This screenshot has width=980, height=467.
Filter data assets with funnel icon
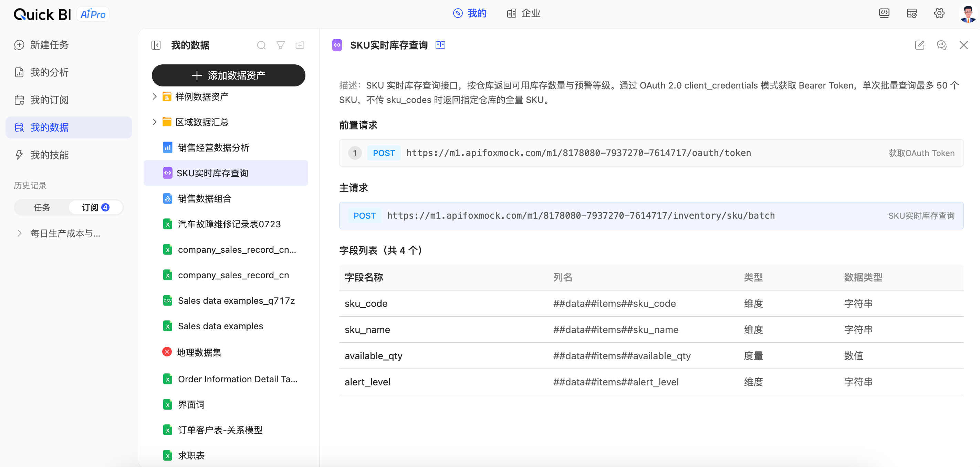click(280, 45)
